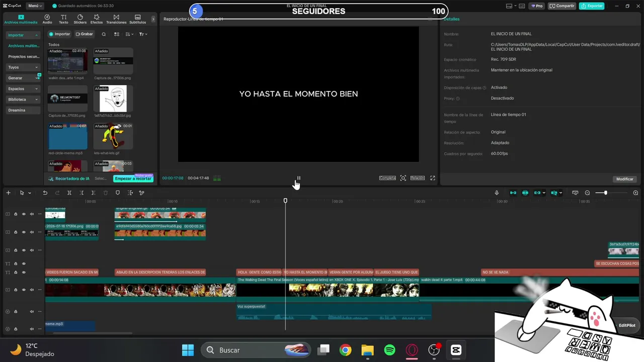Click the add track plus icon
This screenshot has height=362, width=644.
pyautogui.click(x=8, y=193)
